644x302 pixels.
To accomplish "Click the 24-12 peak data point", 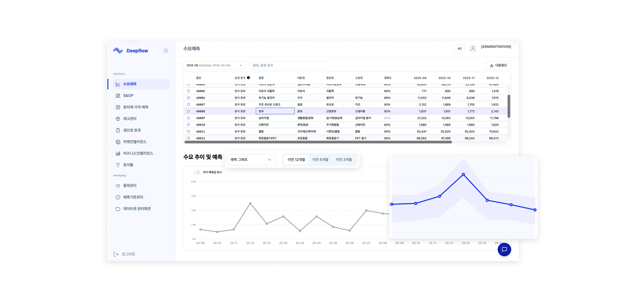I will pyautogui.click(x=250, y=204).
